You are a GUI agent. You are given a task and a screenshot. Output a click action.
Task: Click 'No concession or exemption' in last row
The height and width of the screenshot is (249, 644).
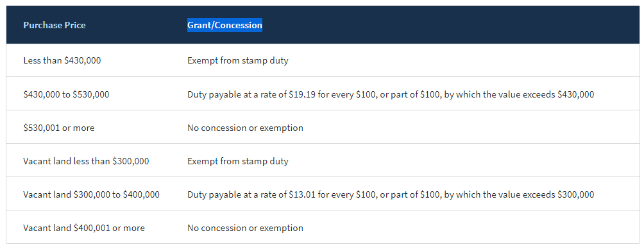(x=245, y=228)
